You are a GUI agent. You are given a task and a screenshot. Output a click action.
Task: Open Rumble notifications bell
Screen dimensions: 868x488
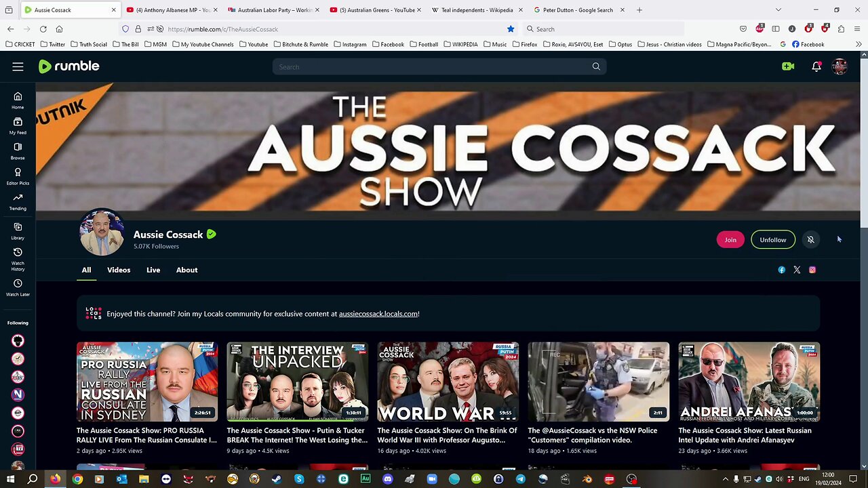(816, 66)
